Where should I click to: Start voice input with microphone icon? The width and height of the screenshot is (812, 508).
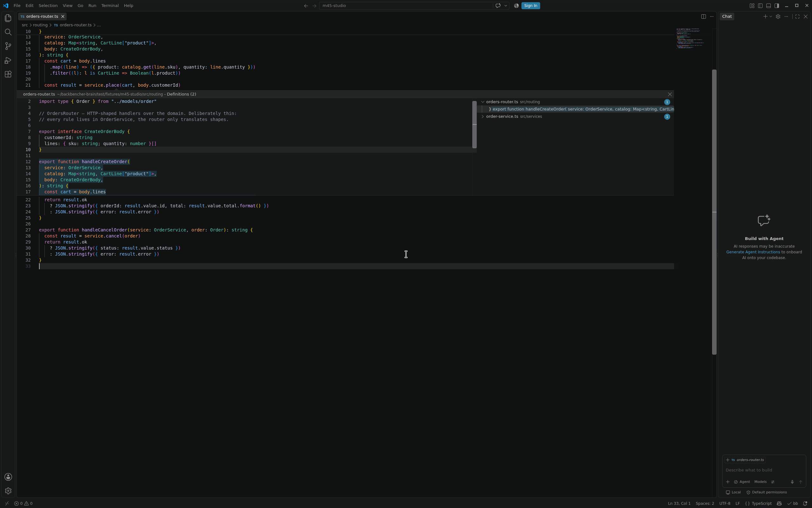[x=792, y=482]
